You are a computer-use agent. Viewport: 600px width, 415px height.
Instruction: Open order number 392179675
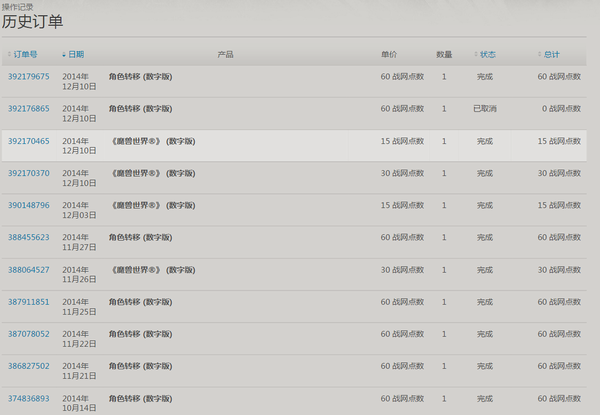pyautogui.click(x=29, y=76)
